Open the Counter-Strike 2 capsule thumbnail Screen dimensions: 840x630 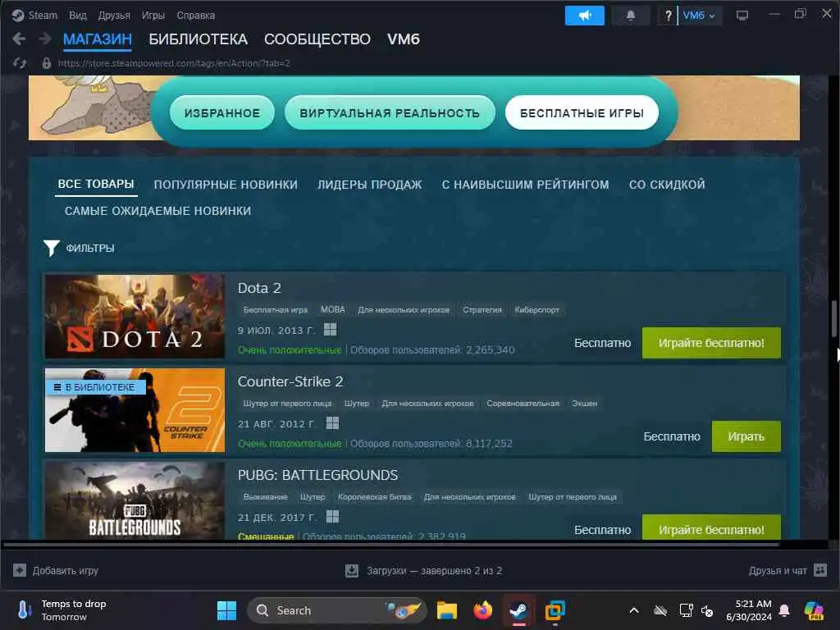tap(135, 410)
